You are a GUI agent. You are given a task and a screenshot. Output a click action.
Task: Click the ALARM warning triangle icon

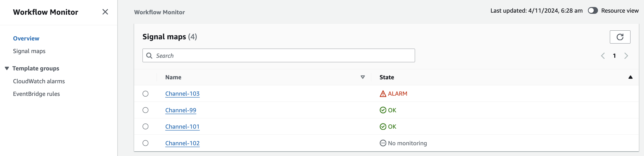(x=383, y=94)
